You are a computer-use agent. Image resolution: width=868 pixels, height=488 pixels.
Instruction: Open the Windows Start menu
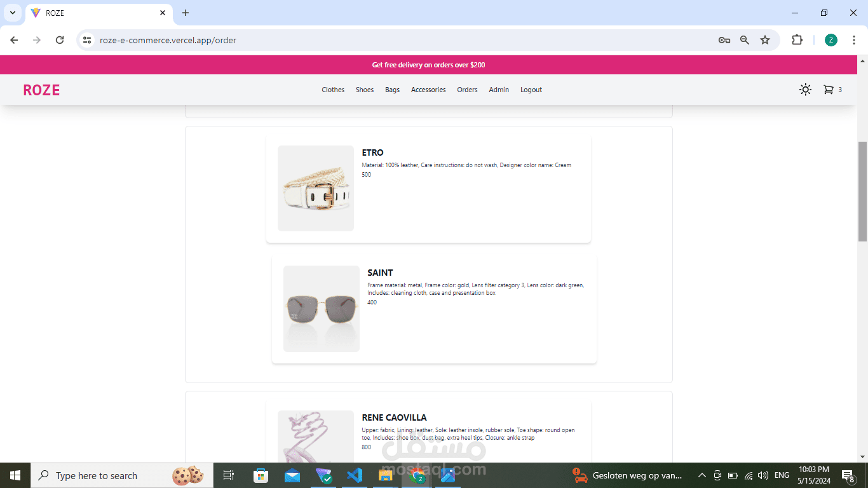(15, 475)
